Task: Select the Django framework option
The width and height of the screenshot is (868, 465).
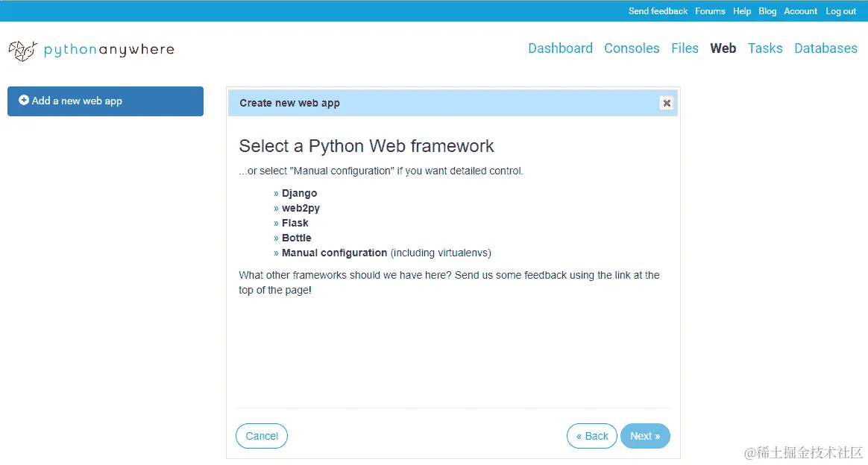Action: pyautogui.click(x=299, y=193)
